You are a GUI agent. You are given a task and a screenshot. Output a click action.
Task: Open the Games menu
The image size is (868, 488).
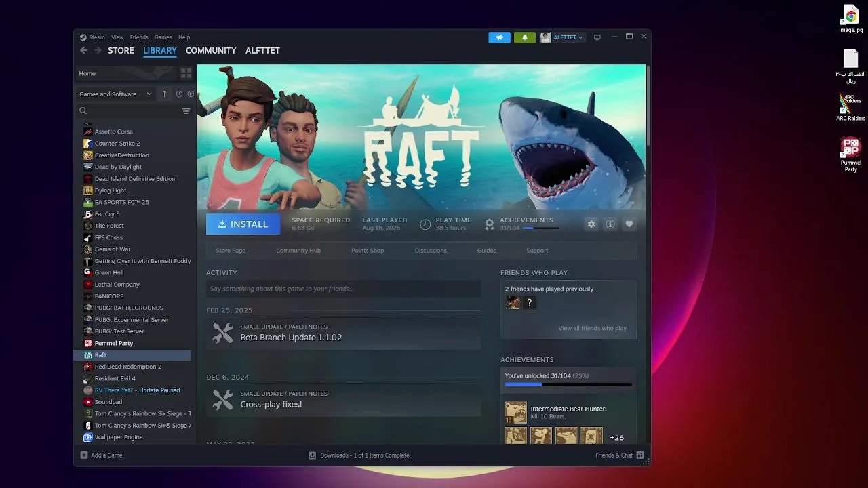pos(163,37)
